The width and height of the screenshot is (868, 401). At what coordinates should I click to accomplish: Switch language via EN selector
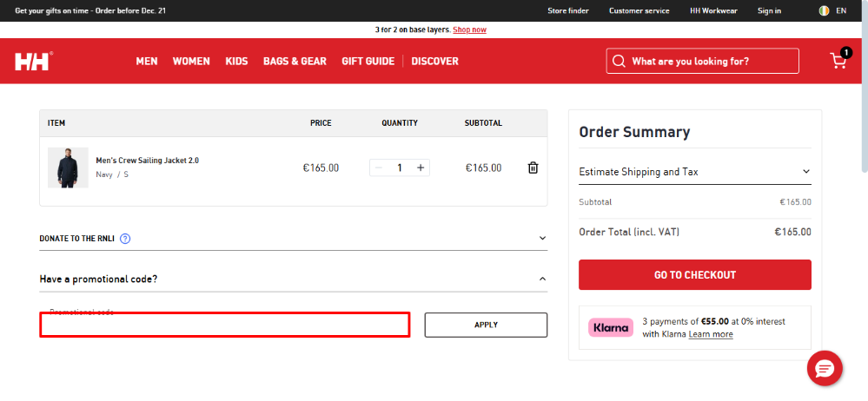point(841,10)
